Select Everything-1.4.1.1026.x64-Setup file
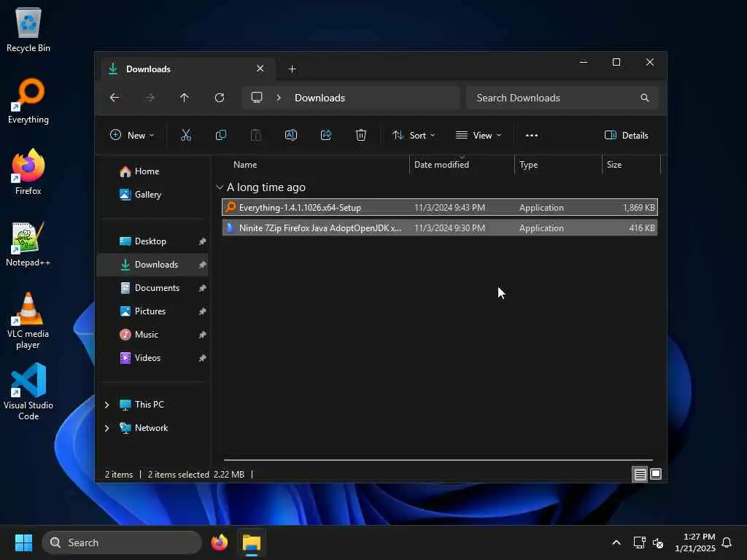Viewport: 747px width, 560px height. coord(440,208)
